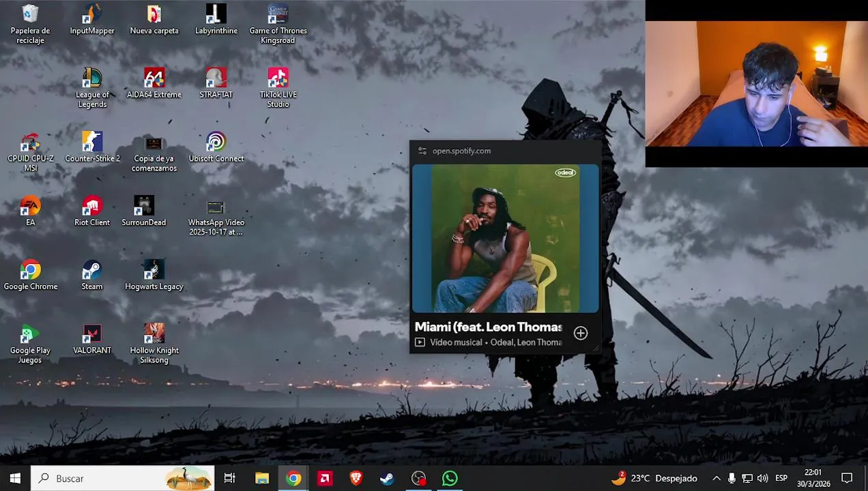Click the open.spotify.com address text

point(461,151)
